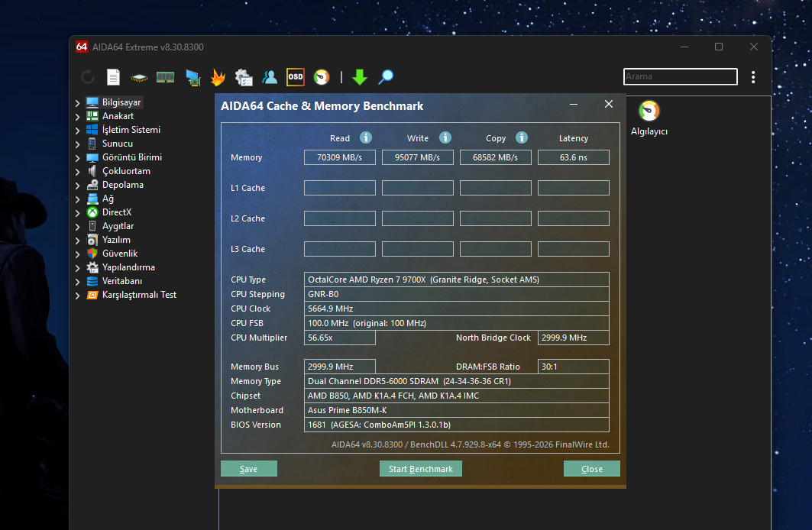The width and height of the screenshot is (812, 530).
Task: Click the Write info icon
Action: point(445,137)
